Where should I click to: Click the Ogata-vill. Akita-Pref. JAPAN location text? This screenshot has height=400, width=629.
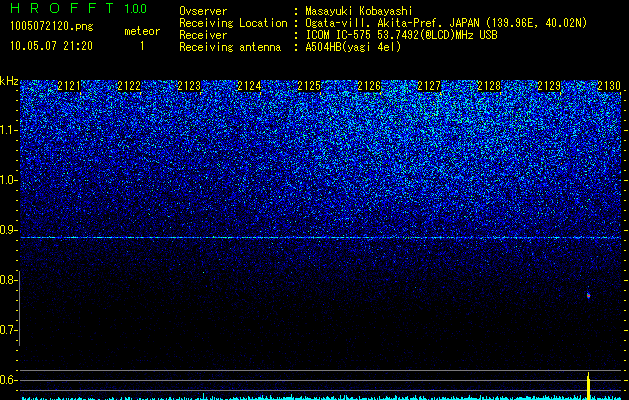(446, 23)
